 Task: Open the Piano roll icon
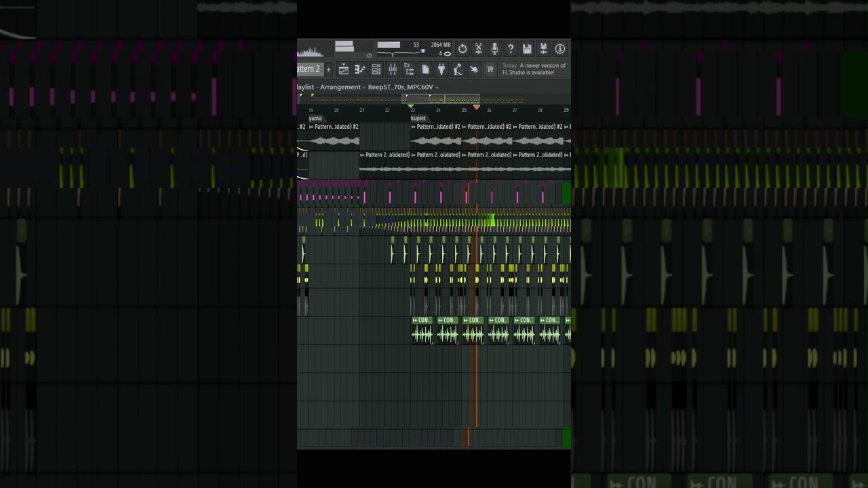(x=360, y=69)
